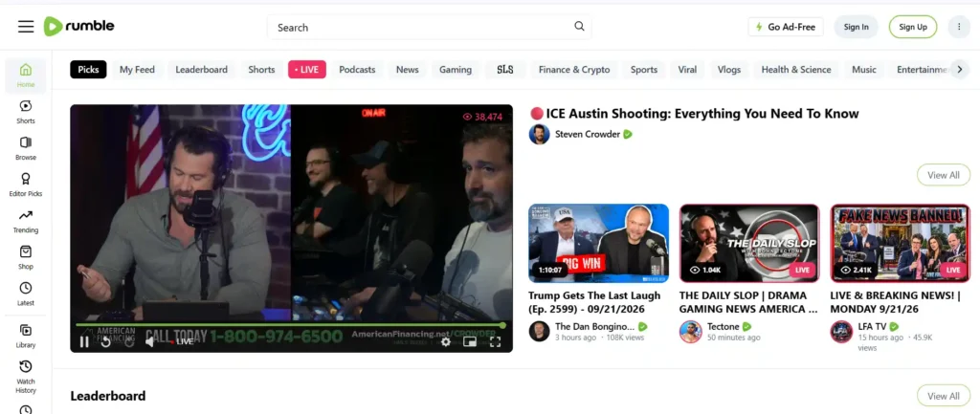Go to Home in the sidebar
Screen dimensions: 980x414
(26, 76)
